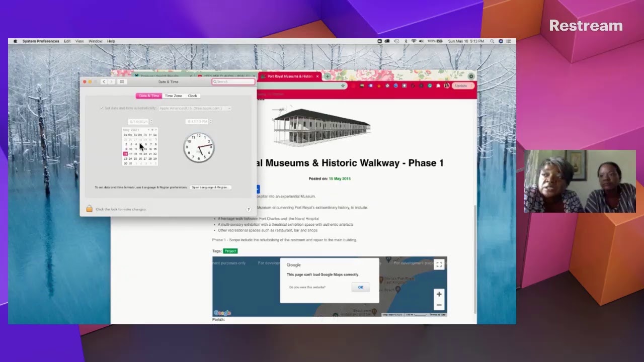Show previous month in calendar
This screenshot has height=362, width=644.
[x=148, y=130]
